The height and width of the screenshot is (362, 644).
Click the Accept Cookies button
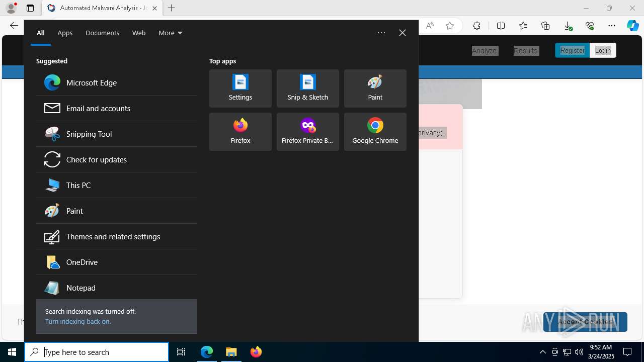click(585, 322)
